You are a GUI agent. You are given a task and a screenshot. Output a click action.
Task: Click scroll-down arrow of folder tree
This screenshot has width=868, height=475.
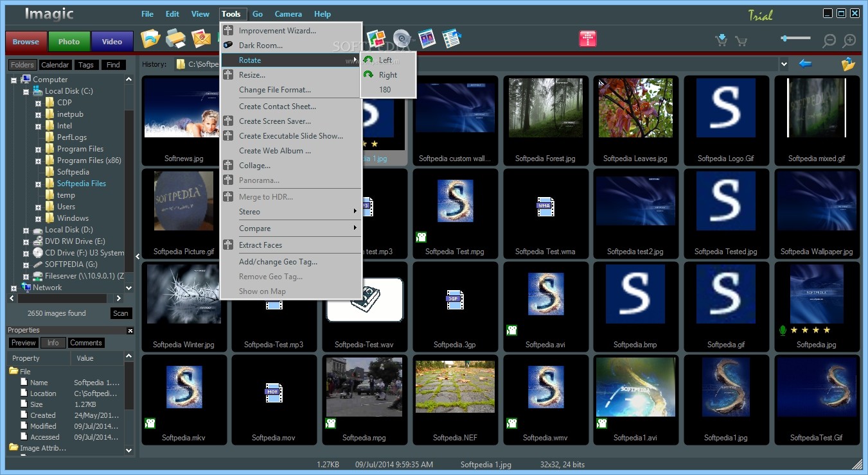point(129,288)
